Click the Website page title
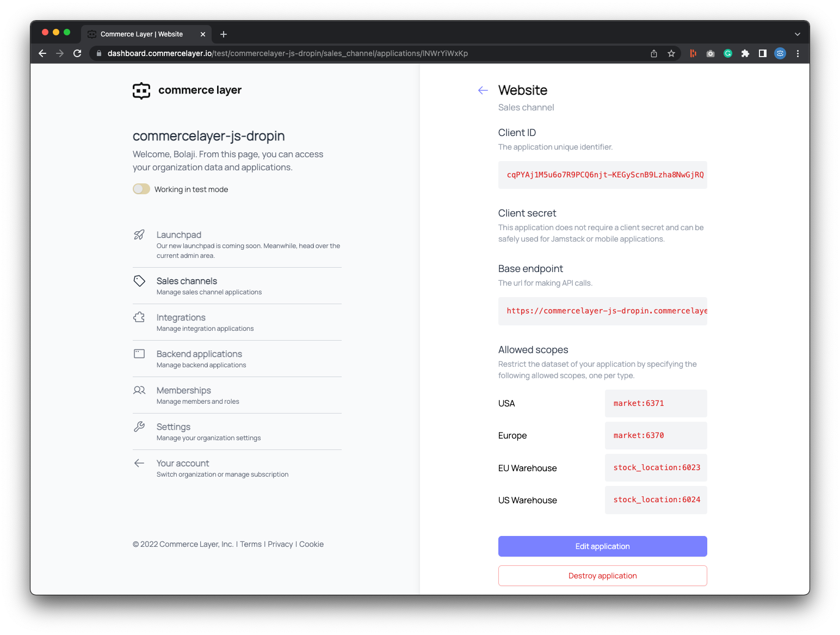 pos(523,90)
